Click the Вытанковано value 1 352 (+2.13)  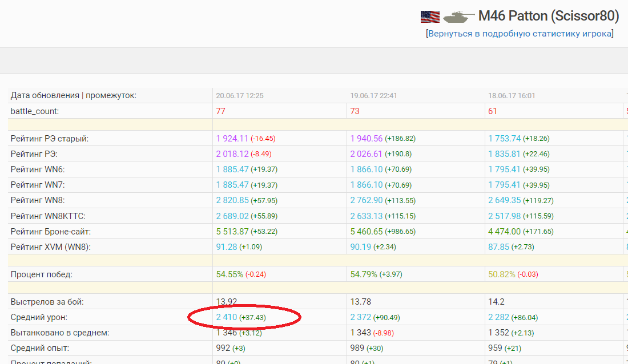coord(510,333)
